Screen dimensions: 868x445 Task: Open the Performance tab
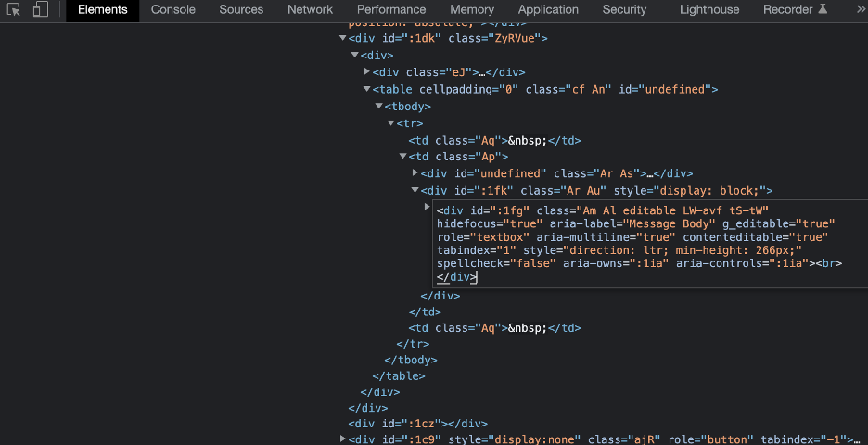[391, 9]
